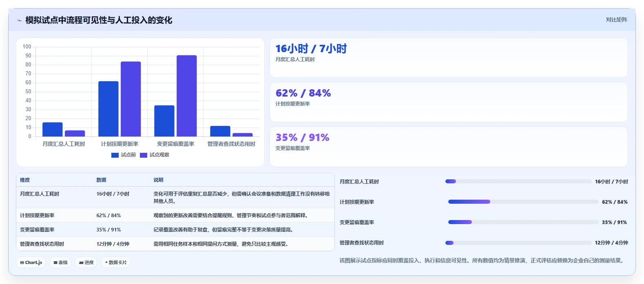Viewport: 644px width, 284px height.
Task: Click the 月度汇总人工耗时 progress bar
Action: point(518,181)
